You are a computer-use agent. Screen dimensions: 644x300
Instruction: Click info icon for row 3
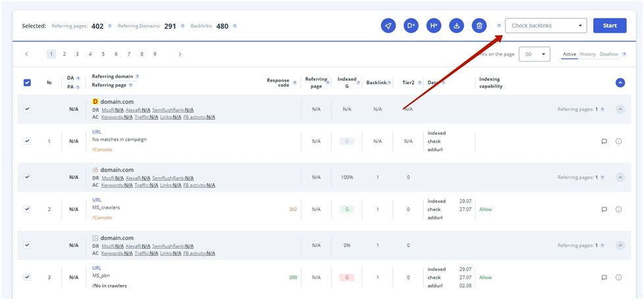[618, 278]
